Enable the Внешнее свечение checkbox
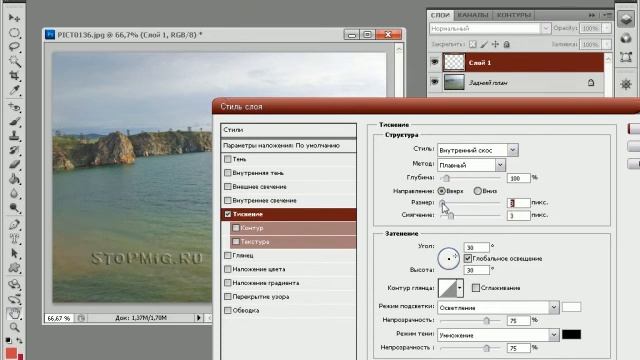The width and height of the screenshot is (640, 360). pyautogui.click(x=228, y=187)
